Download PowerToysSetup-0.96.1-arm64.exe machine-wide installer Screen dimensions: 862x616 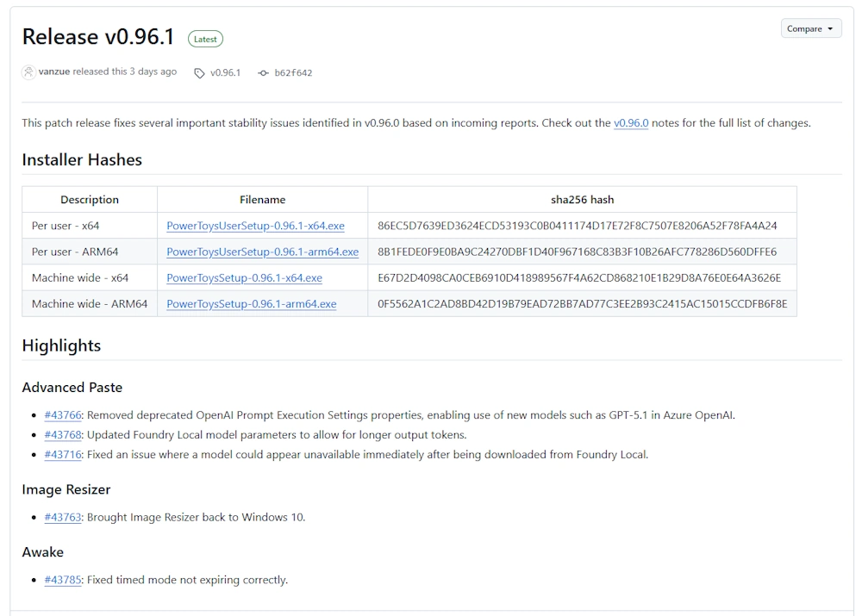251,303
